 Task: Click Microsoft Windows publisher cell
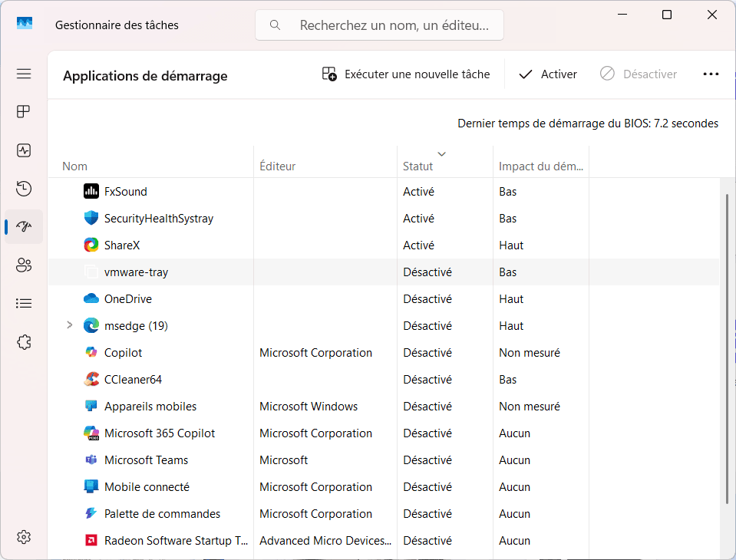pyautogui.click(x=309, y=406)
